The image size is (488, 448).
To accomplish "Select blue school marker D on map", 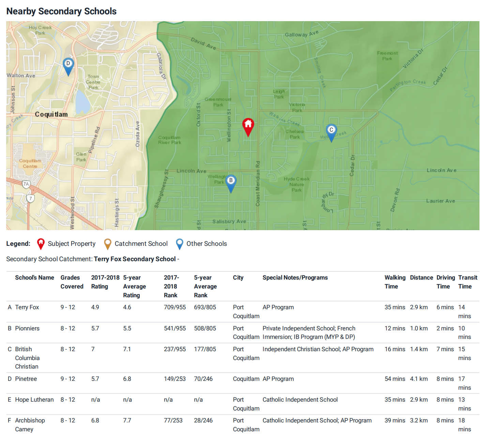I will [x=68, y=66].
